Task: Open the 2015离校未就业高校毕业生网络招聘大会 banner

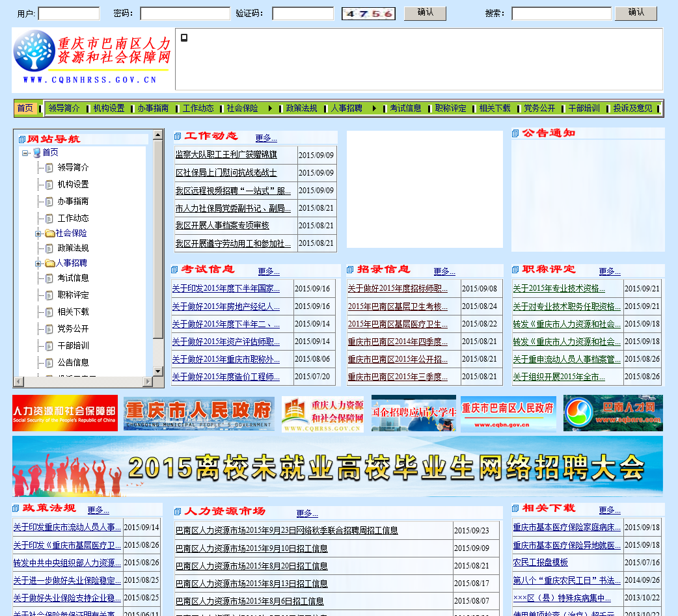Action: pyautogui.click(x=338, y=466)
